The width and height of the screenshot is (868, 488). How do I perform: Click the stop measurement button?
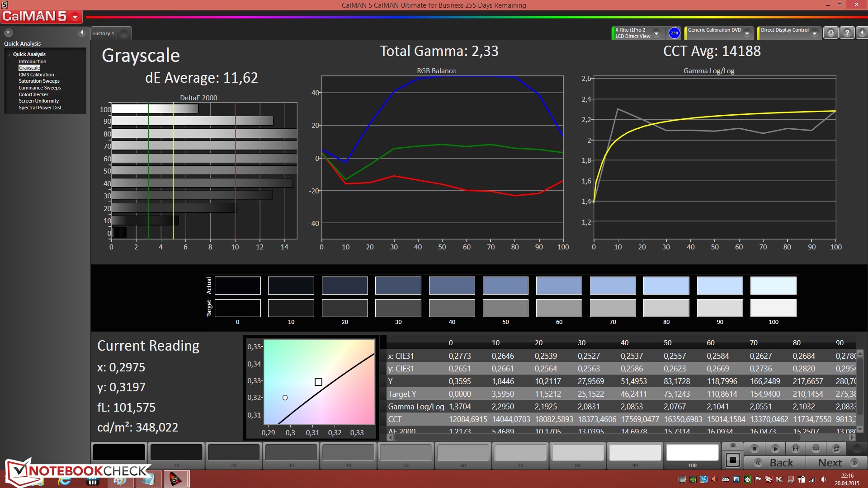[754, 449]
